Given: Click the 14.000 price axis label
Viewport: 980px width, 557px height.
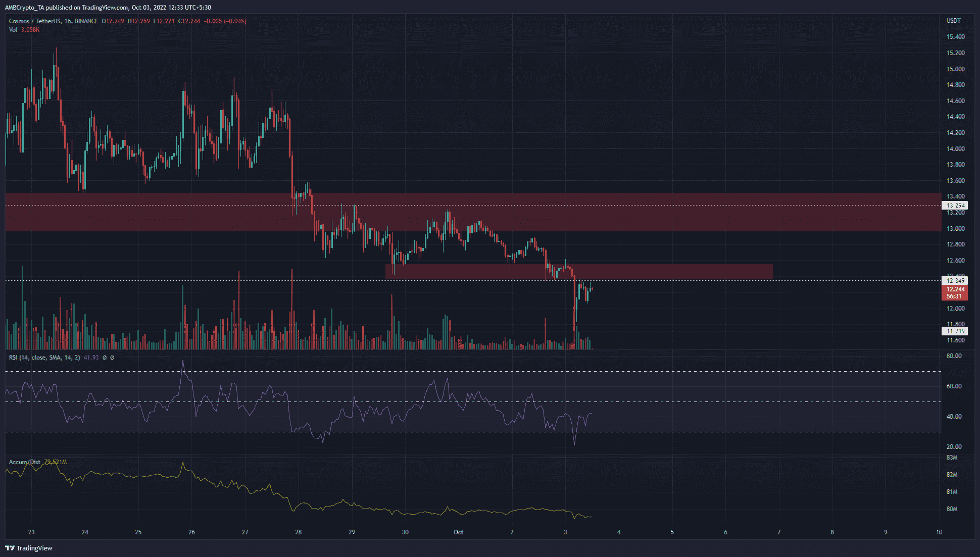Looking at the screenshot, I should pos(955,149).
